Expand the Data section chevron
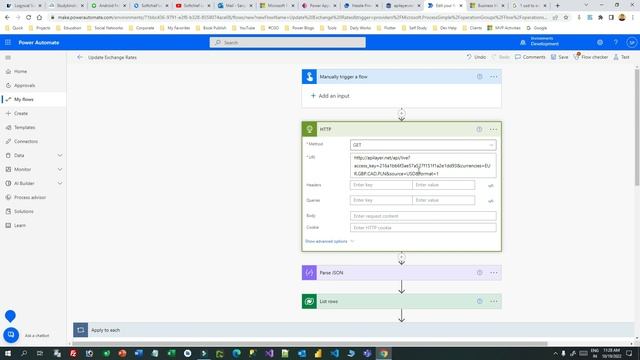 pos(60,156)
